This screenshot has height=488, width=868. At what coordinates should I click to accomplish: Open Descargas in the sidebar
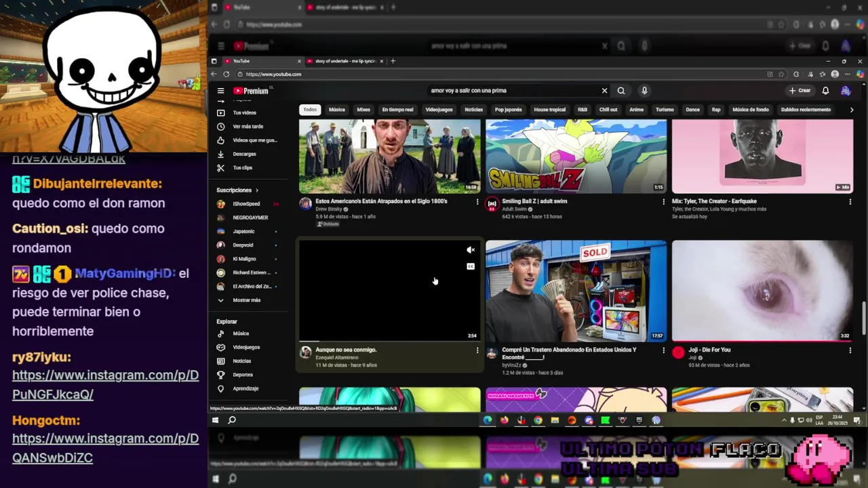(x=245, y=154)
